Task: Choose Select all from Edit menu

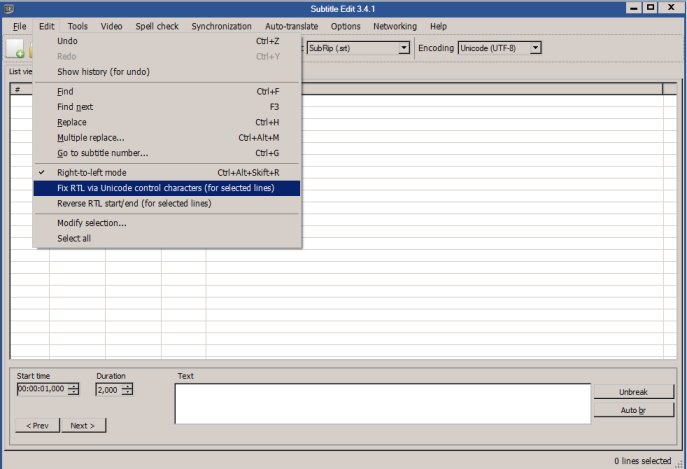Action: pos(167,238)
